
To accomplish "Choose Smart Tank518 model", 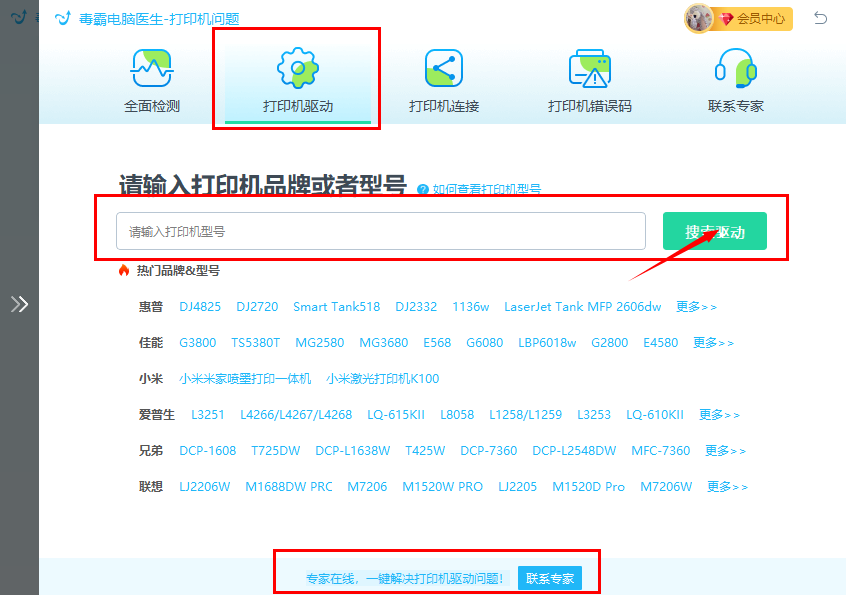I will [x=337, y=306].
